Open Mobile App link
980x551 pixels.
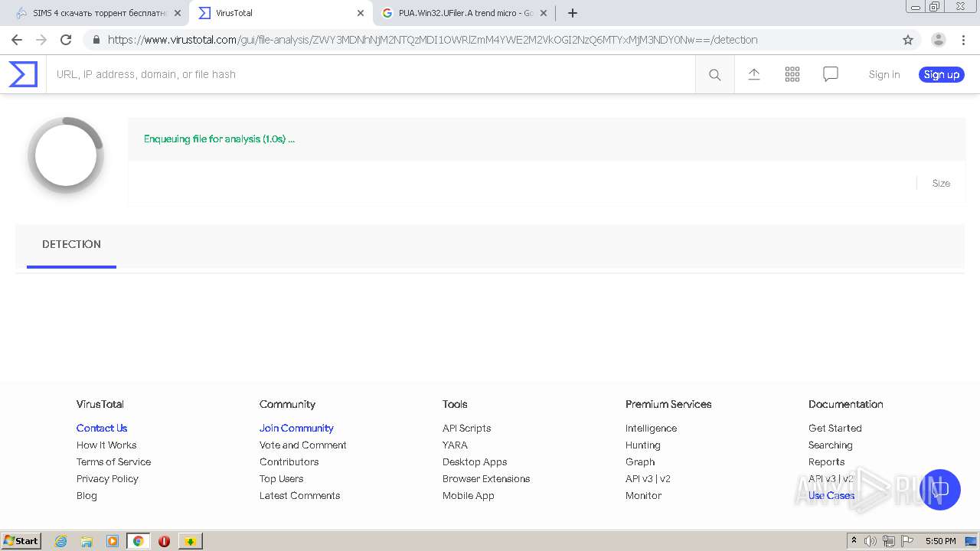tap(469, 496)
